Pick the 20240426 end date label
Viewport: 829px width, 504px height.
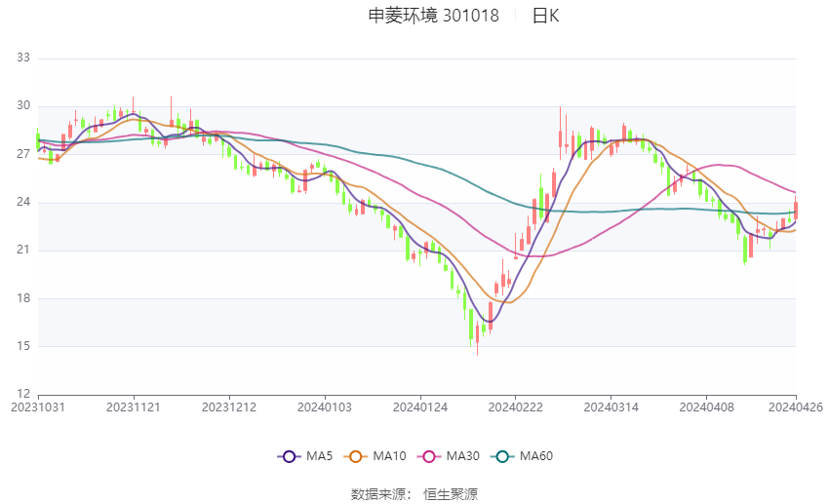click(795, 407)
